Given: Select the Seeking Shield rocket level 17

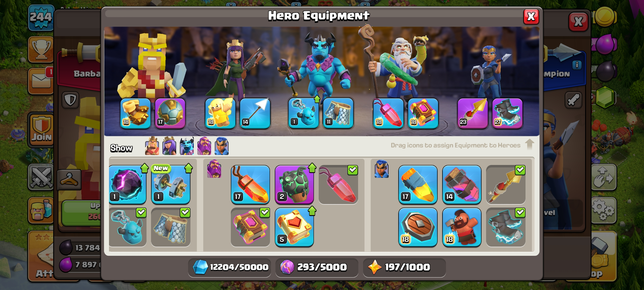Looking at the screenshot, I should tap(418, 184).
